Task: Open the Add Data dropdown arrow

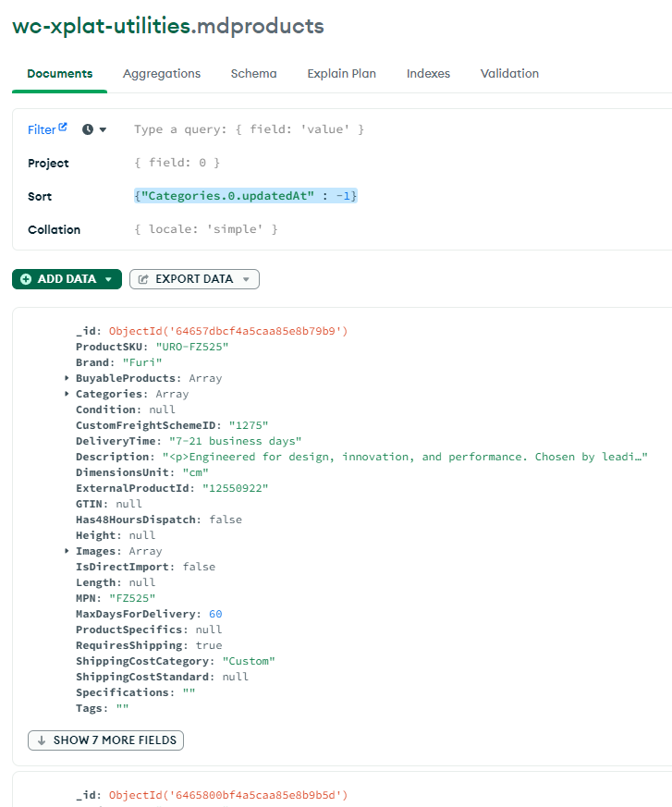Action: click(109, 279)
